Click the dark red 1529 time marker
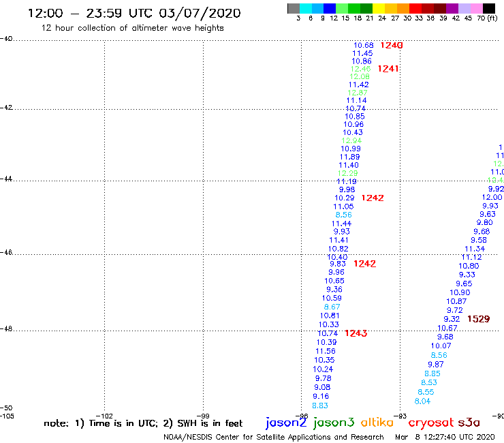The image size is (504, 443). point(478,319)
